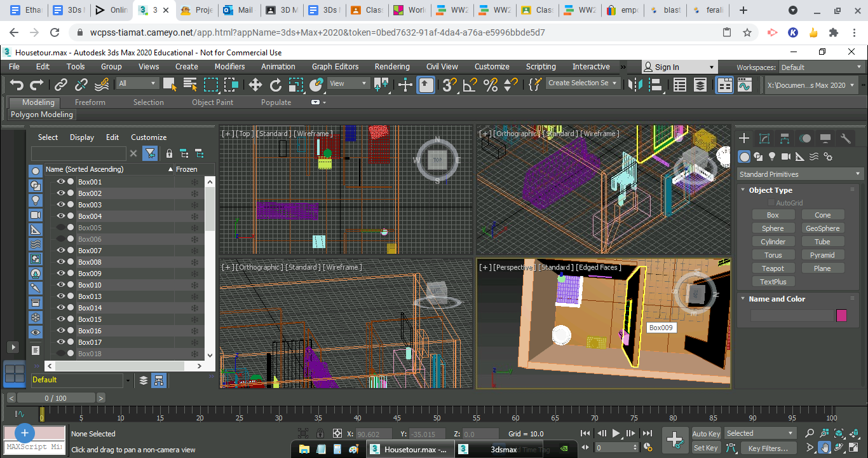
Task: Click the Redo arrow in the main toolbar
Action: point(37,84)
